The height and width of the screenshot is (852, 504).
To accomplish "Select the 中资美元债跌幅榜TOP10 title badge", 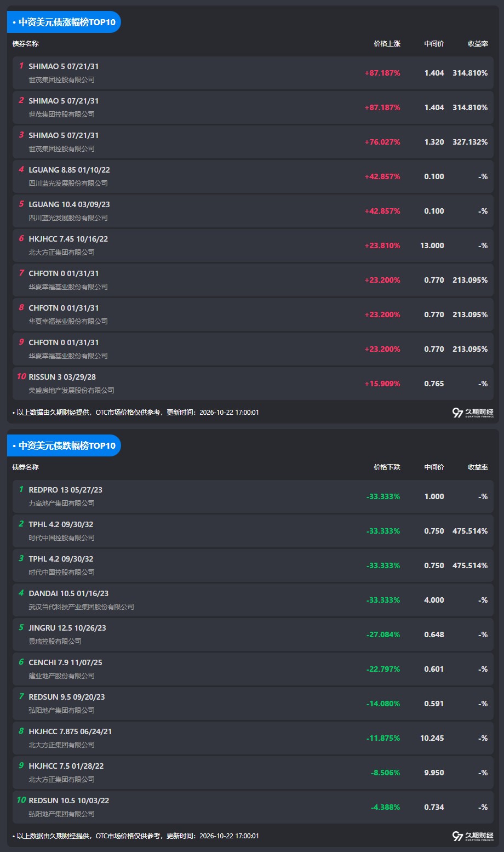I will 64,445.
